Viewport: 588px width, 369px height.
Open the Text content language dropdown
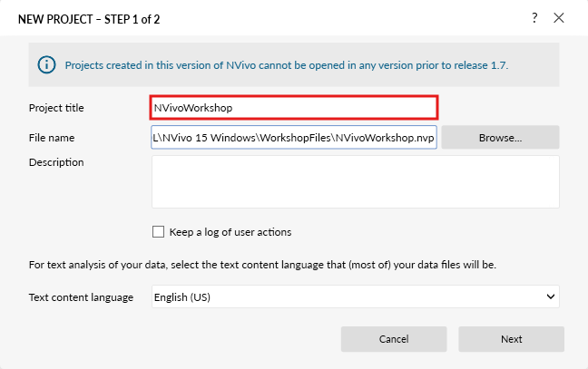point(356,296)
